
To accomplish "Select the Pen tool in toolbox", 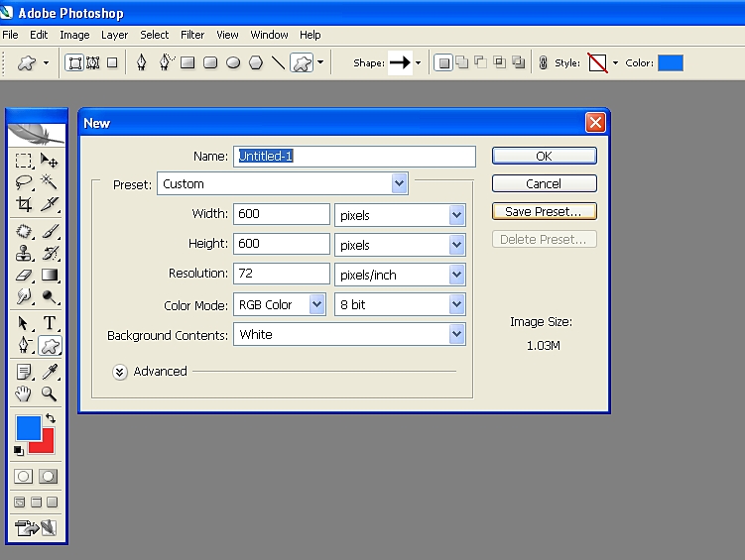I will [24, 345].
